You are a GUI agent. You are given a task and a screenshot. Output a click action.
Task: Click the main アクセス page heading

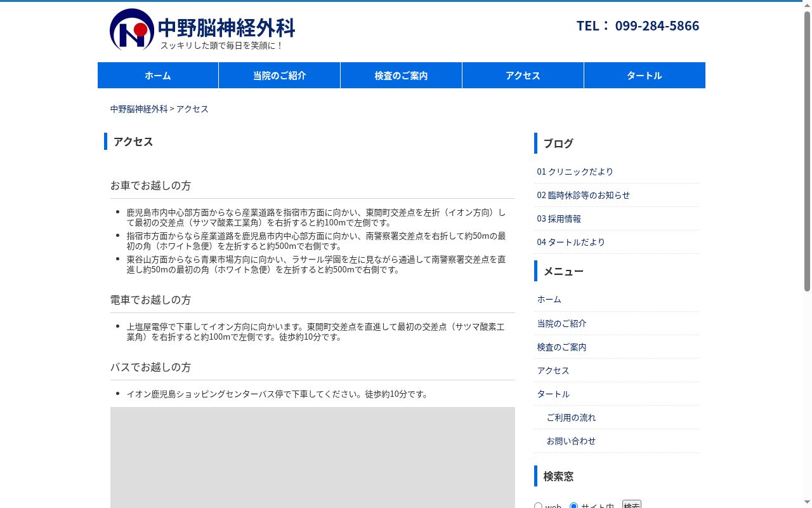(133, 142)
